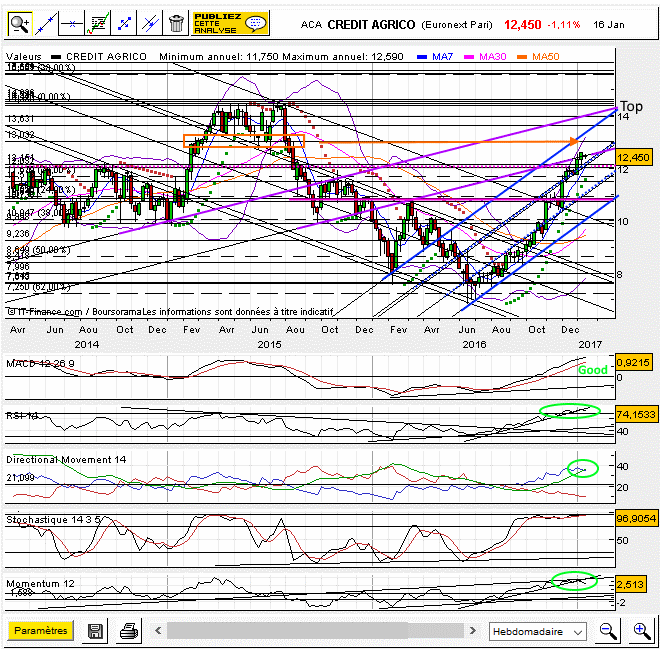Select the parallel channel line tool
Viewport: 660px width, 649px height.
[x=150, y=24]
